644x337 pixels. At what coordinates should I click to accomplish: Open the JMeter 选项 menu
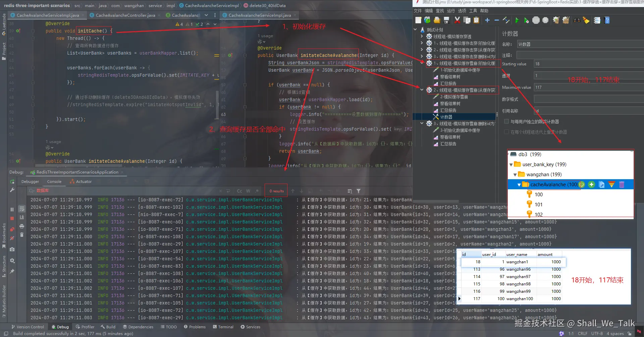462,11
